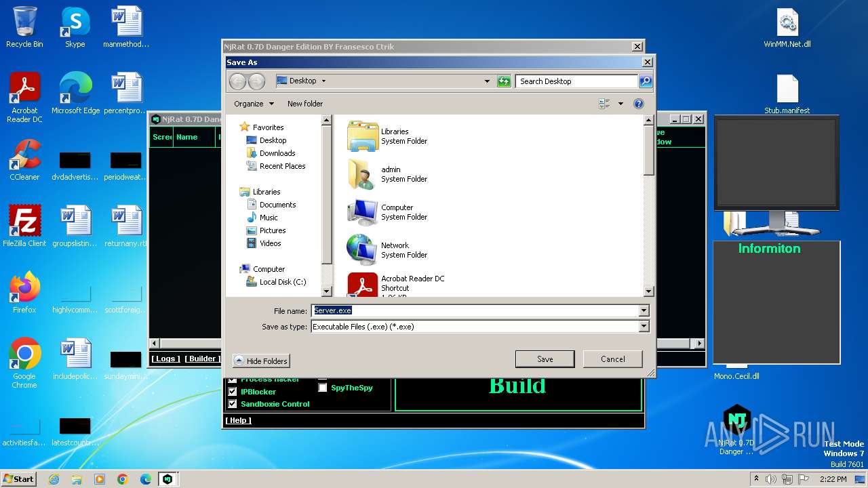The width and height of the screenshot is (868, 488).
Task: Click the File name input field
Action: click(x=475, y=310)
